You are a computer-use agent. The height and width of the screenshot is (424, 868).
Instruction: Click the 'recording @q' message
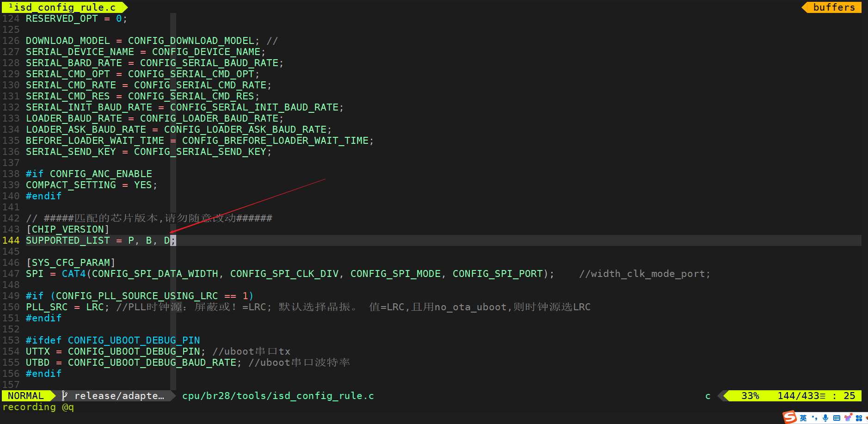[38, 407]
